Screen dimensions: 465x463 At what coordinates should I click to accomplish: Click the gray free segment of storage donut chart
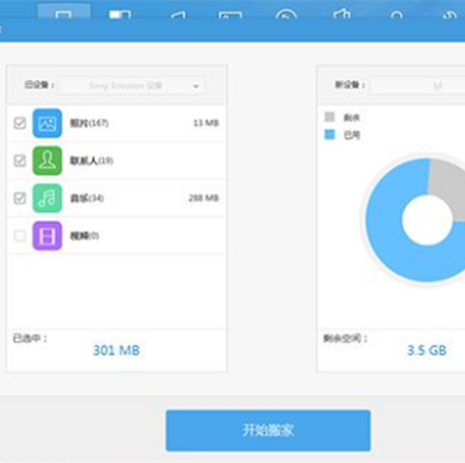coord(448,187)
